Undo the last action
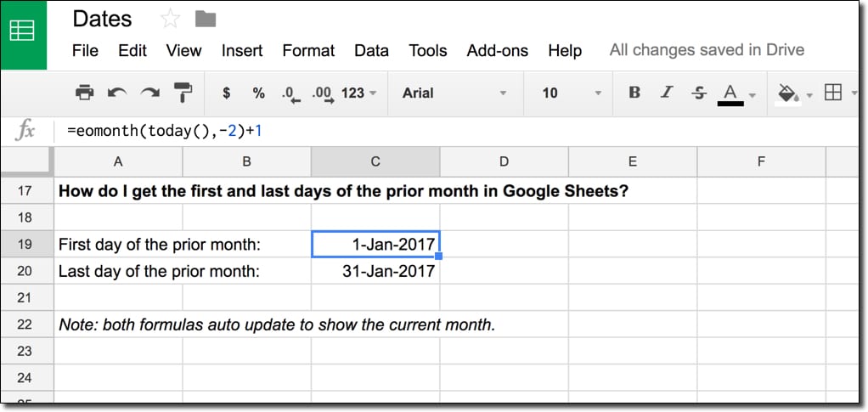This screenshot has height=412, width=868. (117, 93)
